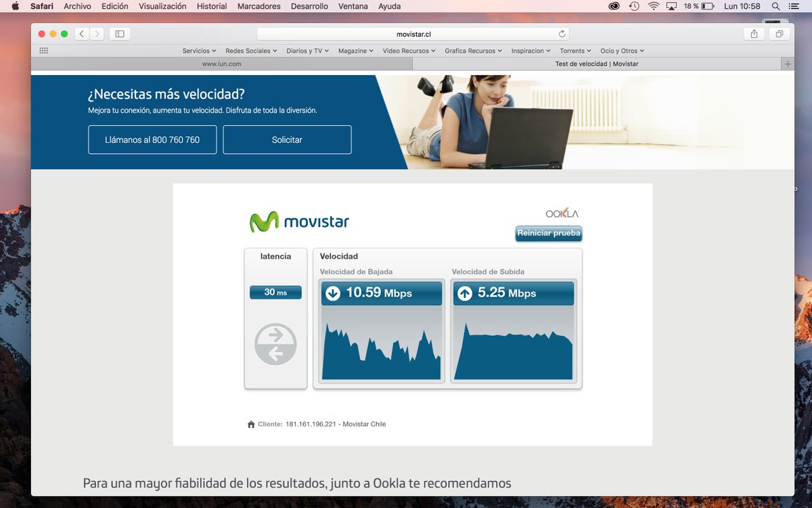This screenshot has height=508, width=812.
Task: Go forward with the Safari forward arrow
Action: (97, 34)
